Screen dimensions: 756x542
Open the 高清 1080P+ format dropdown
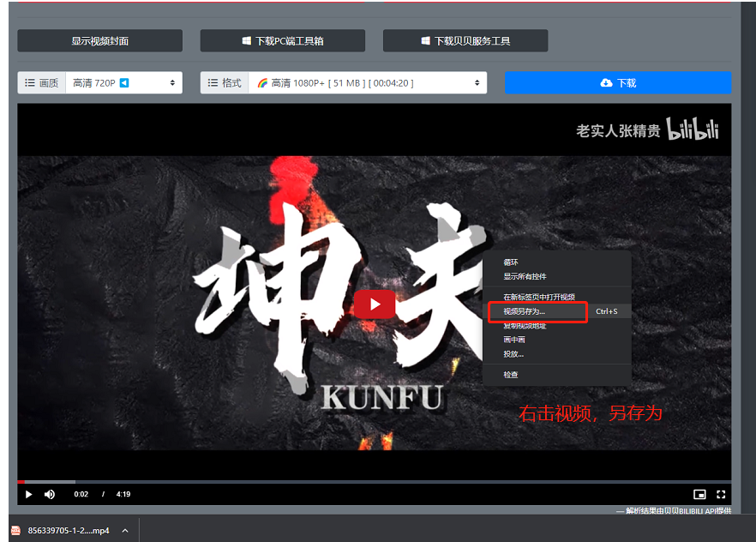(x=368, y=83)
